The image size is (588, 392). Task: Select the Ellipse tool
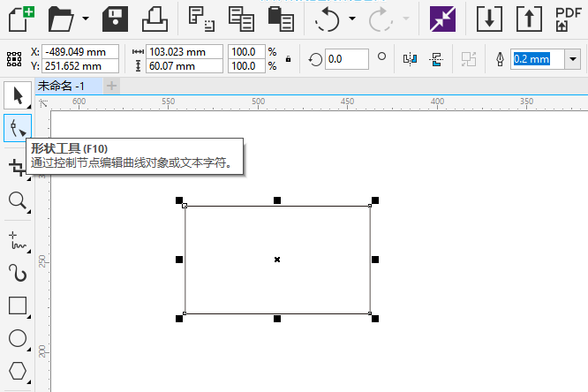(18, 338)
